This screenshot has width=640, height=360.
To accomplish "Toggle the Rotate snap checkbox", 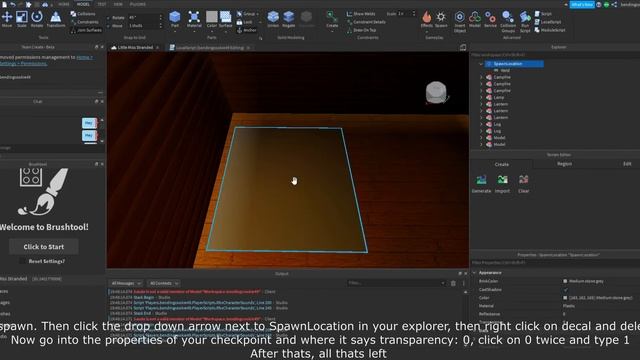I will pos(109,18).
